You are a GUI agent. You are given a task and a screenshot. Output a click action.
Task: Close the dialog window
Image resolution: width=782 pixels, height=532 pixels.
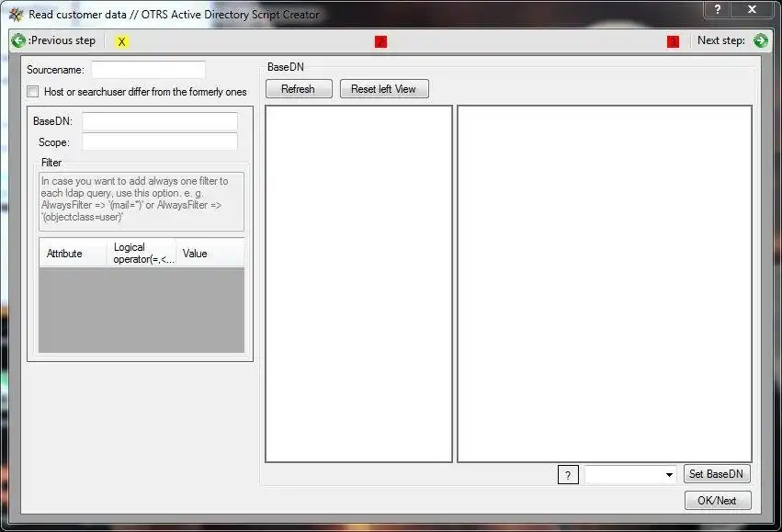(x=752, y=9)
